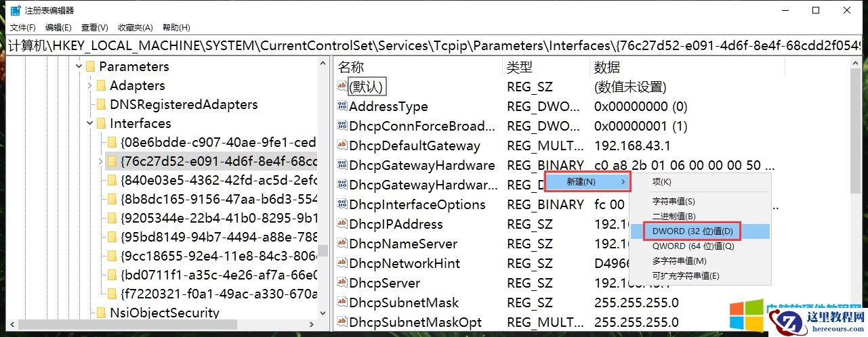The image size is (868, 337).
Task: Collapse the Interfaces tree node
Action: [90, 124]
